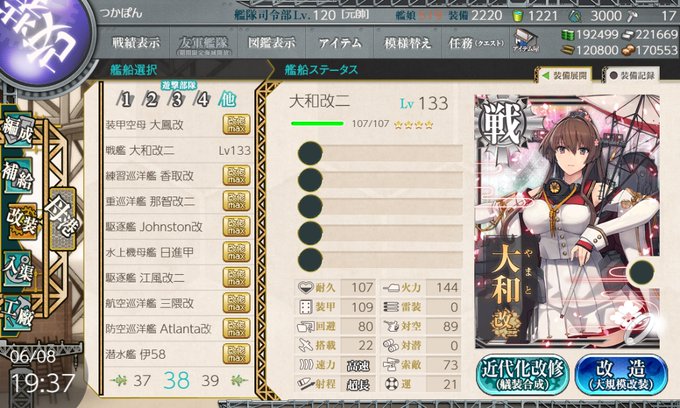Open the 補給 resupply side icon

(18, 176)
